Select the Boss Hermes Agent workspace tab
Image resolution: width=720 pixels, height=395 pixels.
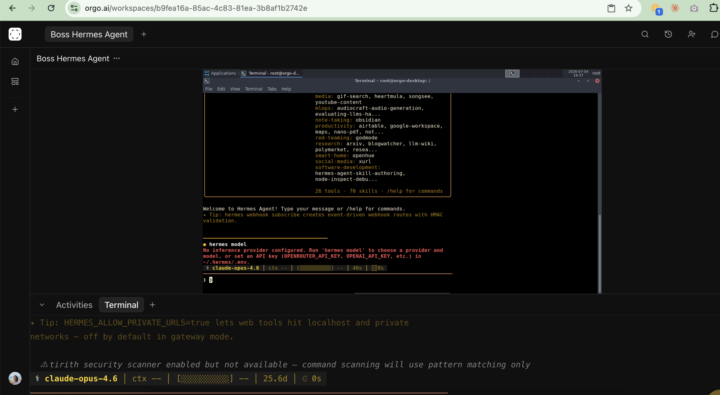(x=89, y=34)
